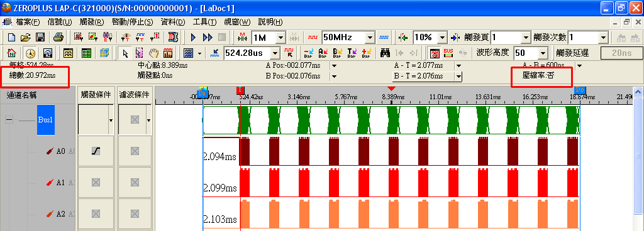Image resolution: width=644 pixels, height=231 pixels.
Task: Click the single Run play button
Action: coord(194,38)
